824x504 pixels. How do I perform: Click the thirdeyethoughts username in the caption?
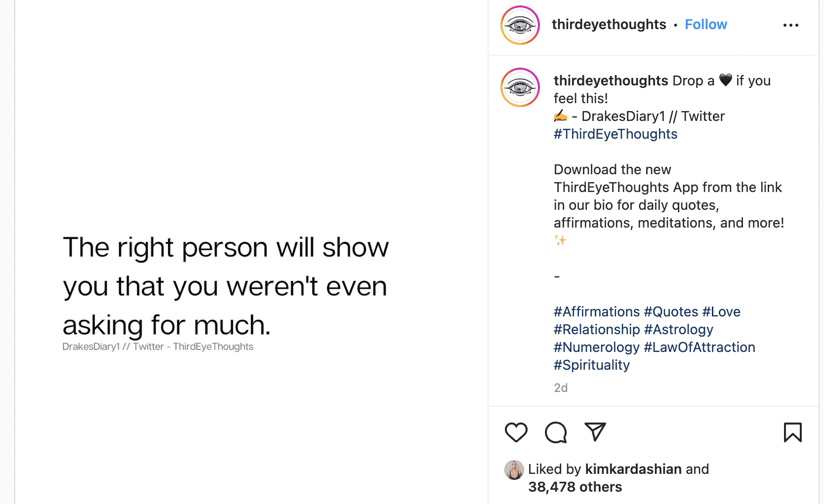click(x=611, y=80)
